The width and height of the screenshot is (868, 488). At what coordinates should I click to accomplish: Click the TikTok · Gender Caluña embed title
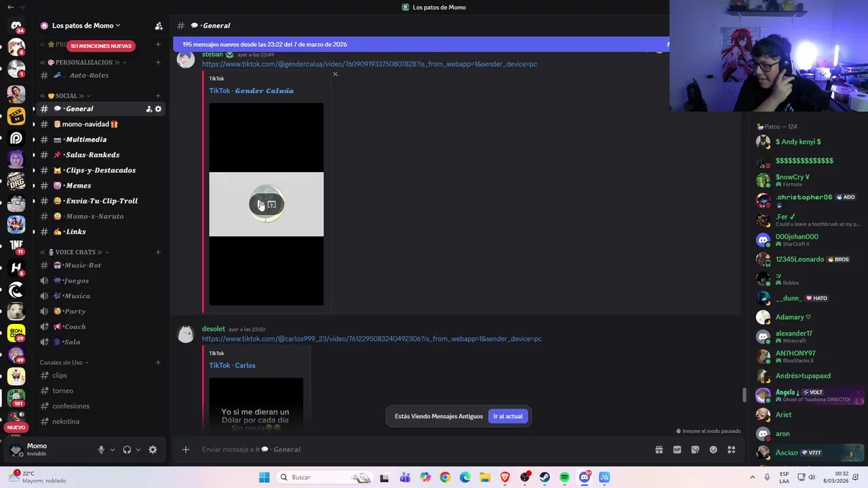tap(251, 91)
